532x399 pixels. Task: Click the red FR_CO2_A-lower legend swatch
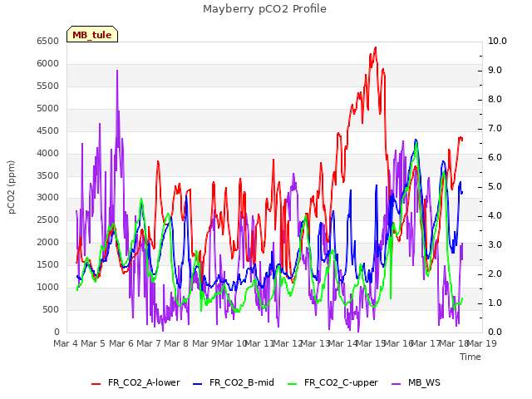[96, 384]
